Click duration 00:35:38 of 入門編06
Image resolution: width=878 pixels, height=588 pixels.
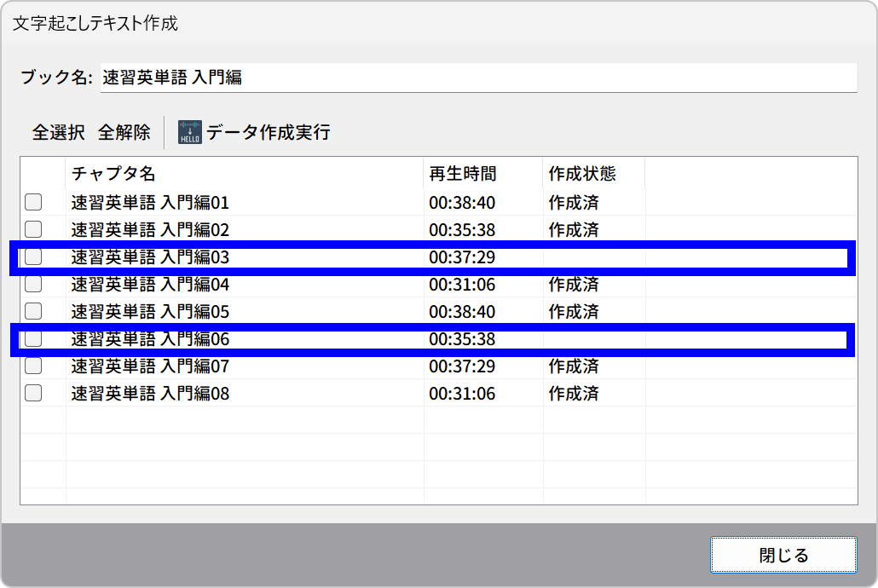(462, 339)
